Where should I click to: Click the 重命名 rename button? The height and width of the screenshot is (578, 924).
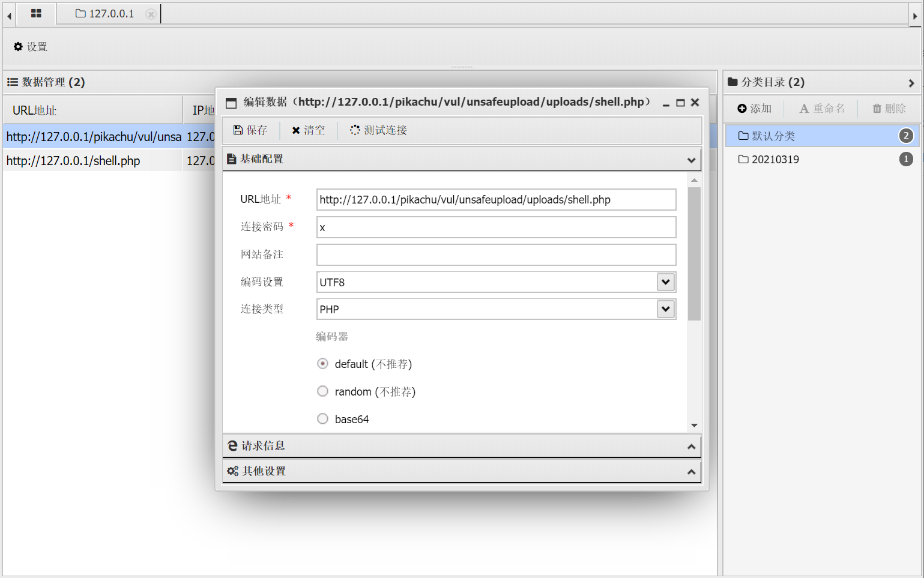[x=822, y=109]
